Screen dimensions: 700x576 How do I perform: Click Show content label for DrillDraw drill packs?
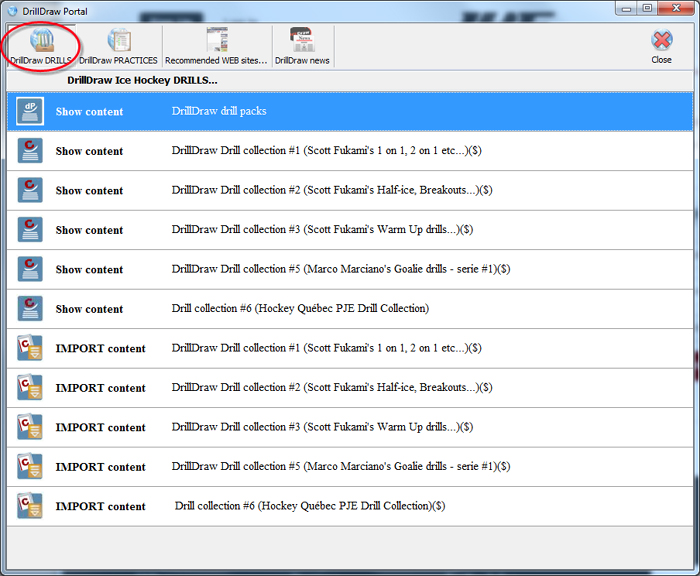tap(89, 112)
